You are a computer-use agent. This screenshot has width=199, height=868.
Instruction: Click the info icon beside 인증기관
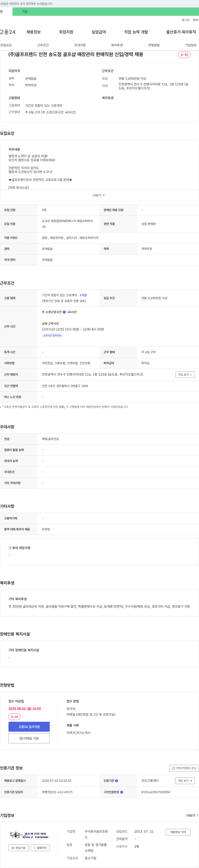[116, 781]
